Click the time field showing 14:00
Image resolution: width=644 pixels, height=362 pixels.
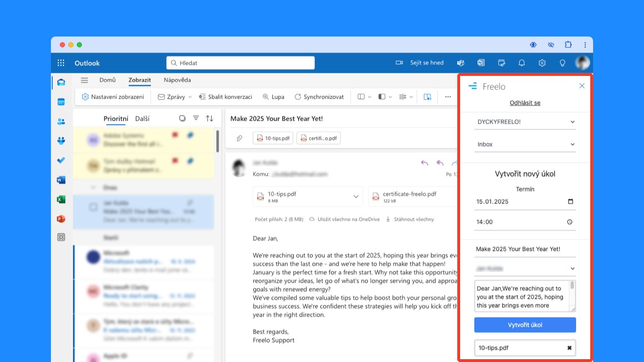[525, 222]
